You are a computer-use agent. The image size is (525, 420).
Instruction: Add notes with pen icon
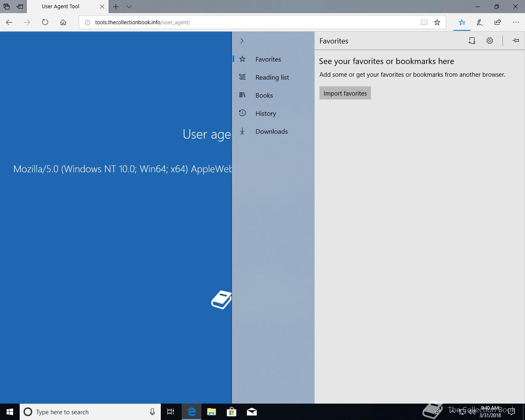coord(480,22)
